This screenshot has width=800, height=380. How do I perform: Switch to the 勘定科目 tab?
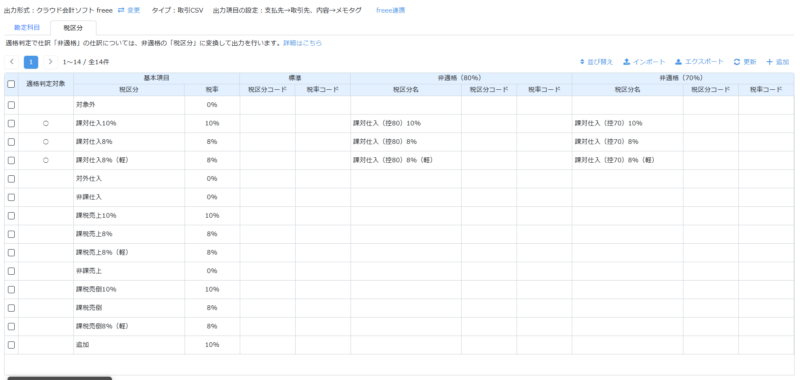[27, 28]
